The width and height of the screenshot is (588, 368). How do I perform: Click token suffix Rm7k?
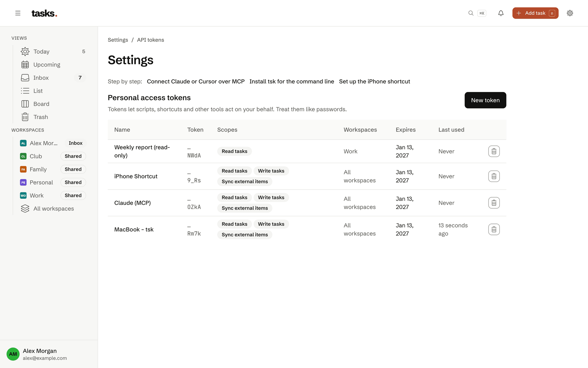point(194,234)
